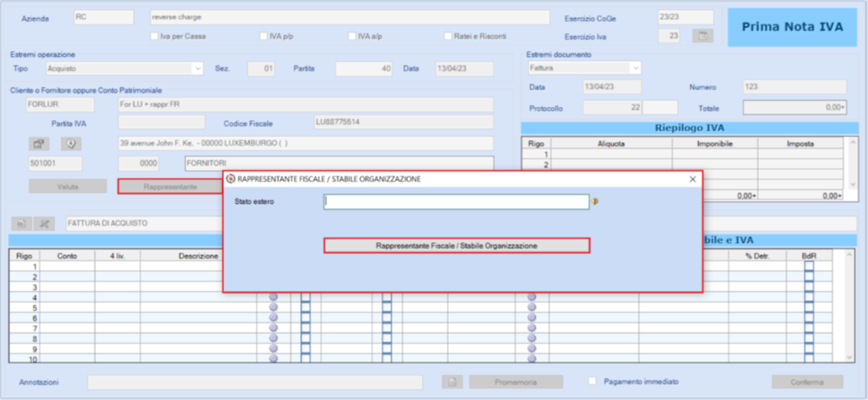The image size is (868, 400).
Task: Click the Protocollo field showing 22
Action: [612, 108]
